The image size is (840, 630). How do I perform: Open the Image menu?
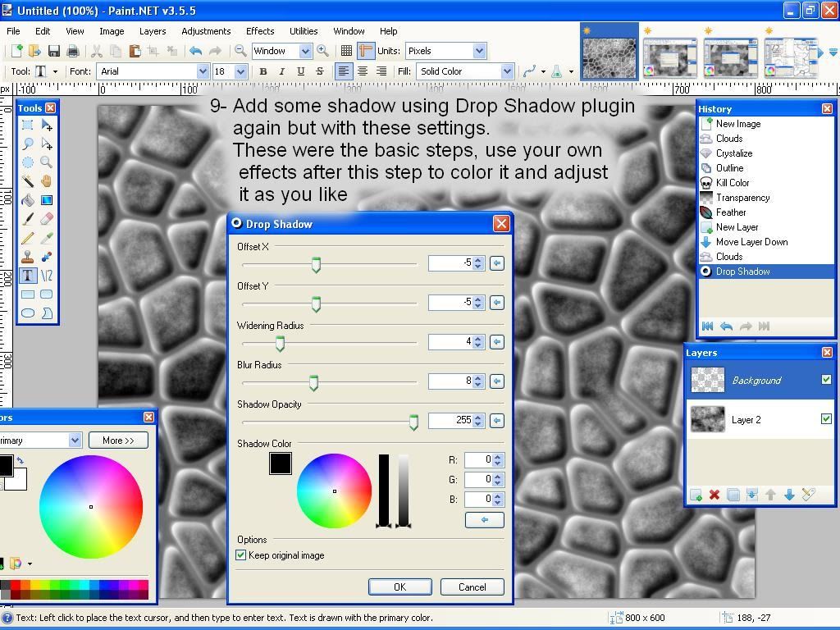coord(112,31)
